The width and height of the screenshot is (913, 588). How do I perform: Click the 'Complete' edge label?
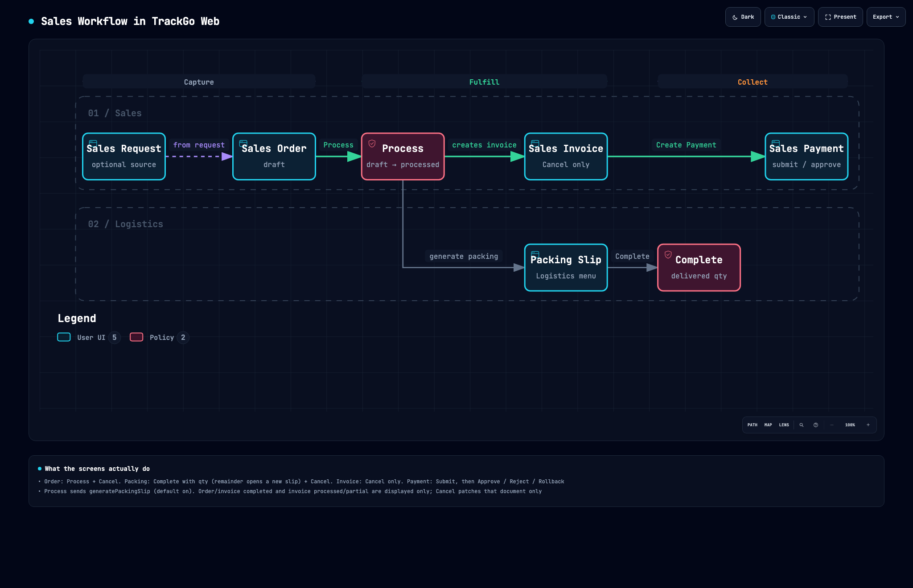tap(633, 257)
